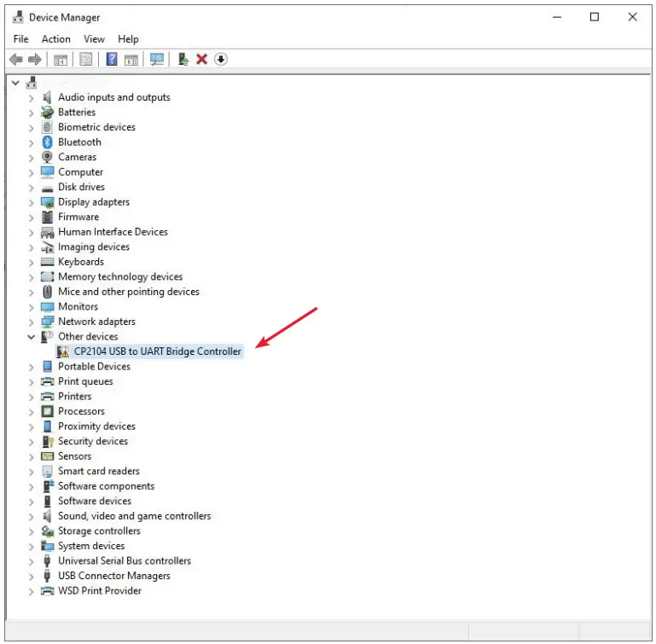
Task: Select WSD Print Provider label
Action: click(x=100, y=591)
